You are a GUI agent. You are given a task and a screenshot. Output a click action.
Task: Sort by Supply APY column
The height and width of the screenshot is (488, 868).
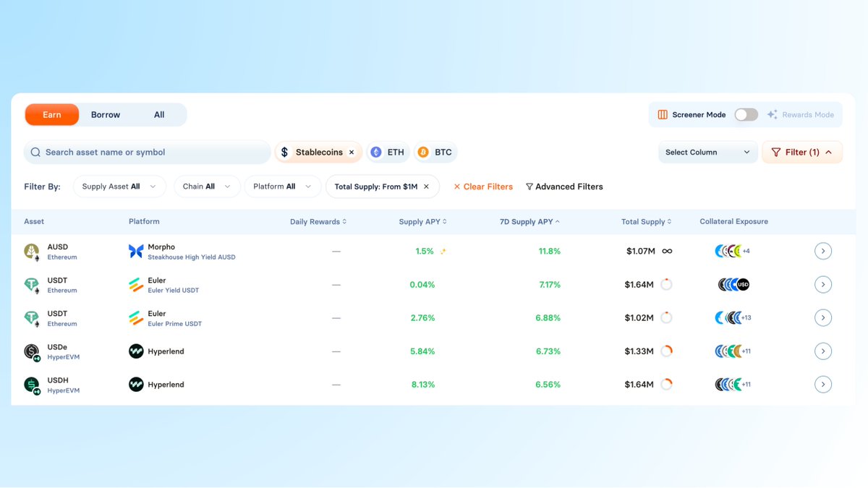[423, 222]
